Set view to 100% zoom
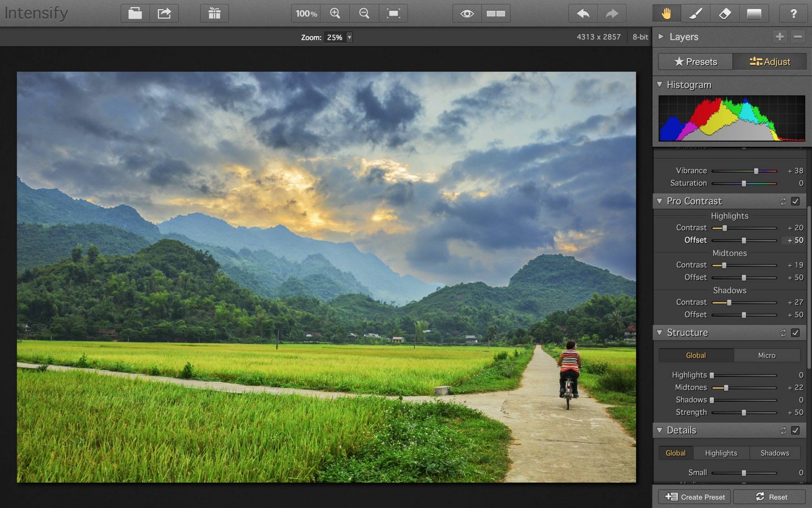This screenshot has width=812, height=508. coord(306,13)
